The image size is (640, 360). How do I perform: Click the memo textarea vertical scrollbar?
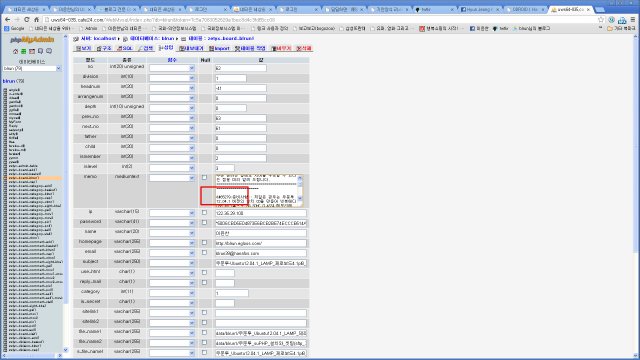[x=300, y=189]
